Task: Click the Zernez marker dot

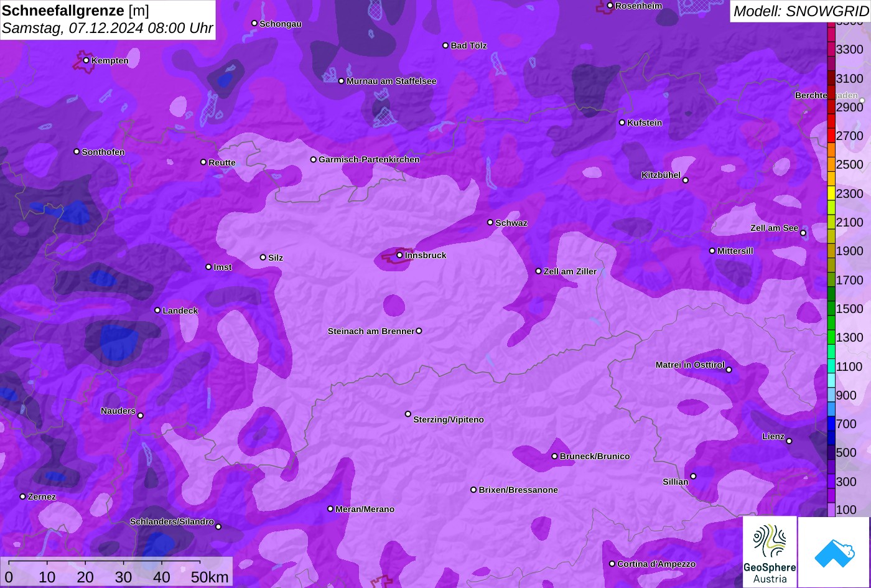Action: 23,497
